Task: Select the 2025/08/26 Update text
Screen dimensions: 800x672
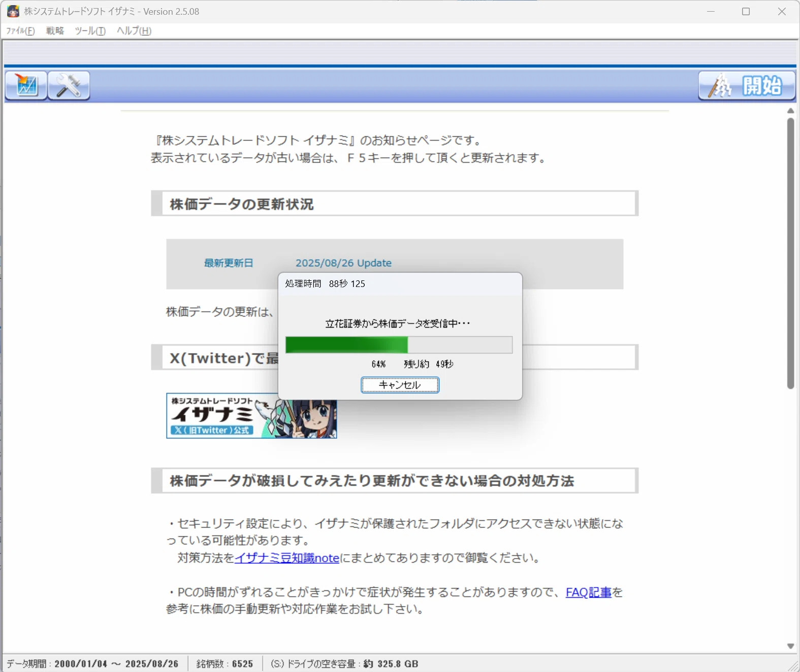Action: tap(343, 263)
